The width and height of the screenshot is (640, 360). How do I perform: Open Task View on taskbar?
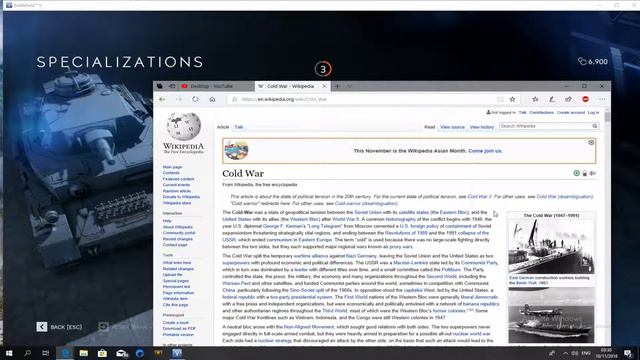[x=46, y=353]
